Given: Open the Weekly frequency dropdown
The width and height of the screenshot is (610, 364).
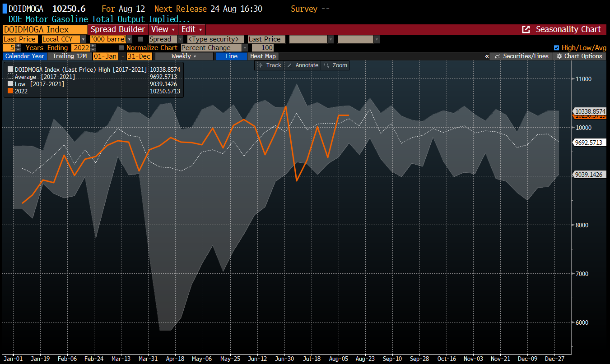Looking at the screenshot, I should tap(184, 56).
